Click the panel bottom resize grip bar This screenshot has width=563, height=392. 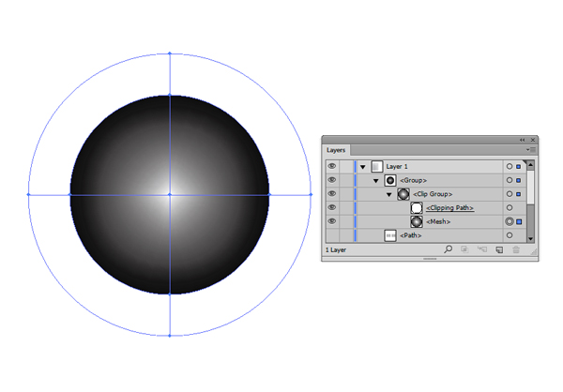tap(430, 259)
